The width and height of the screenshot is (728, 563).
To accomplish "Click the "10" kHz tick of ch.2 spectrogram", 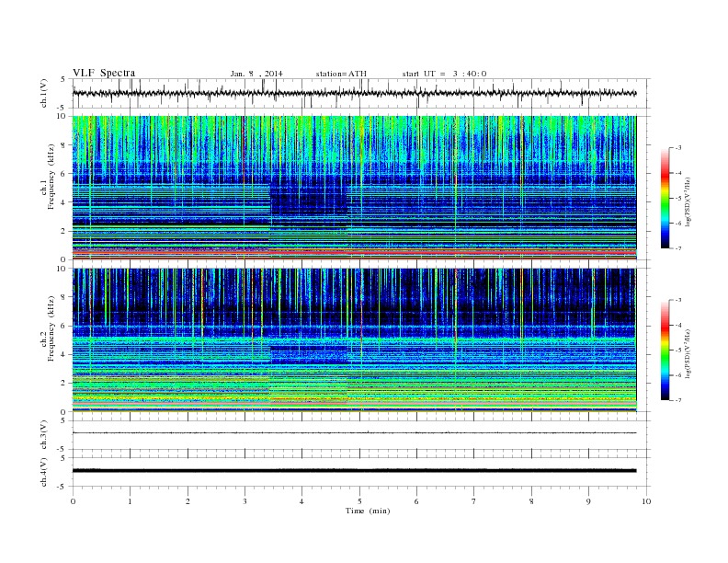I will click(61, 269).
